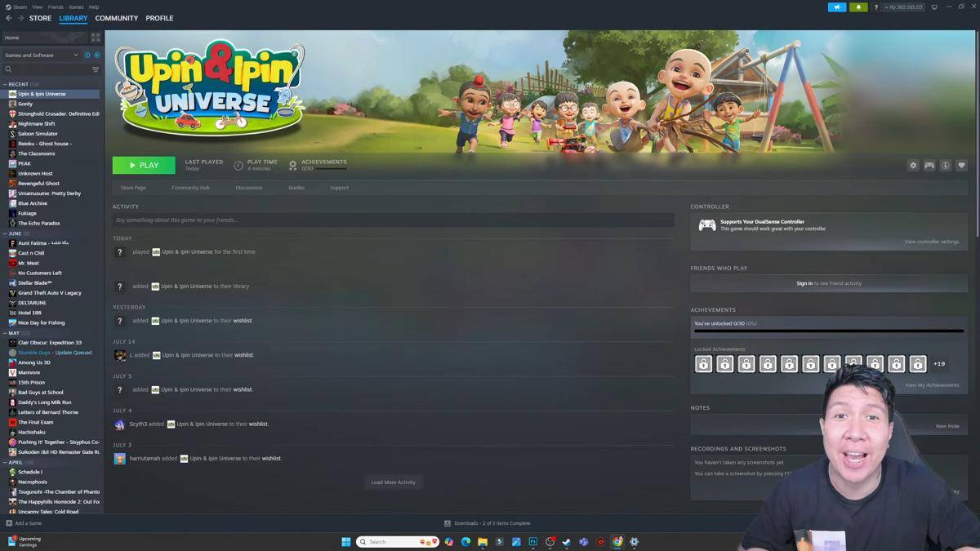This screenshot has height=551, width=980.
Task: Go forward with the navigation forward arrow
Action: click(x=20, y=18)
